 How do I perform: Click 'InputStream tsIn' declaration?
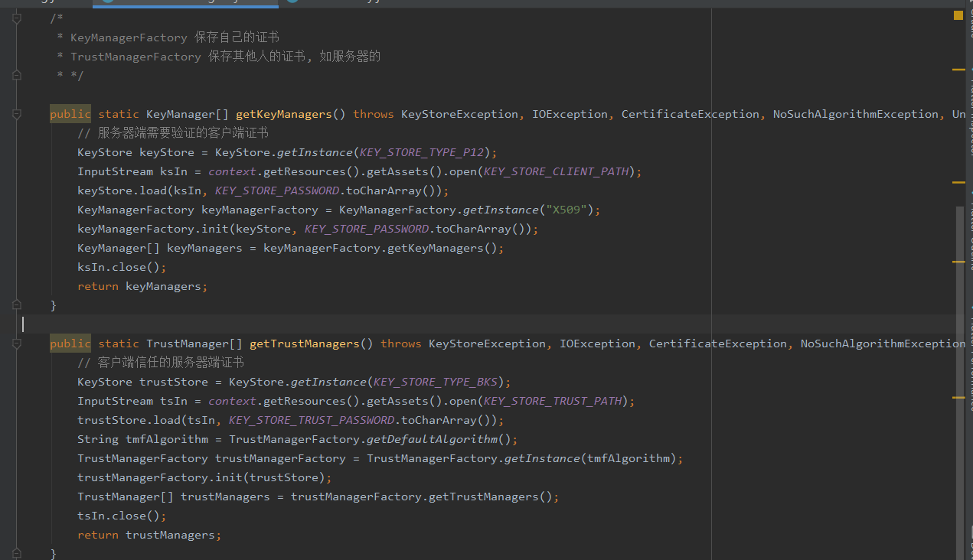356,401
